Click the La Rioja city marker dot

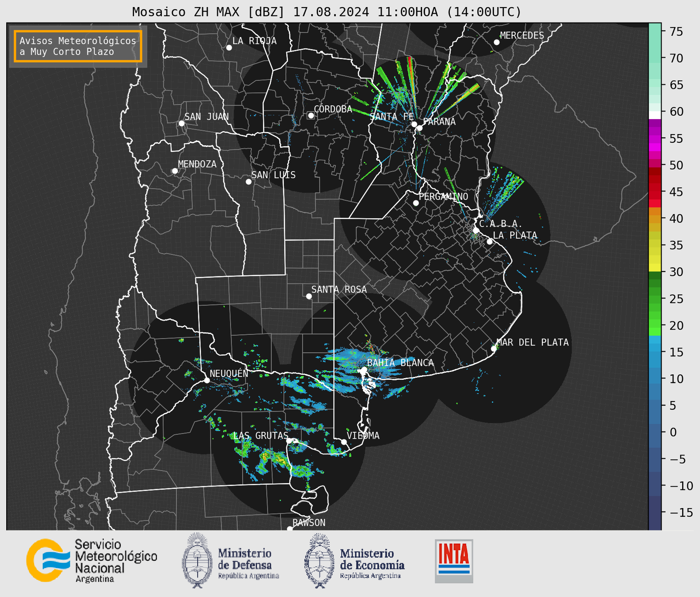[229, 48]
